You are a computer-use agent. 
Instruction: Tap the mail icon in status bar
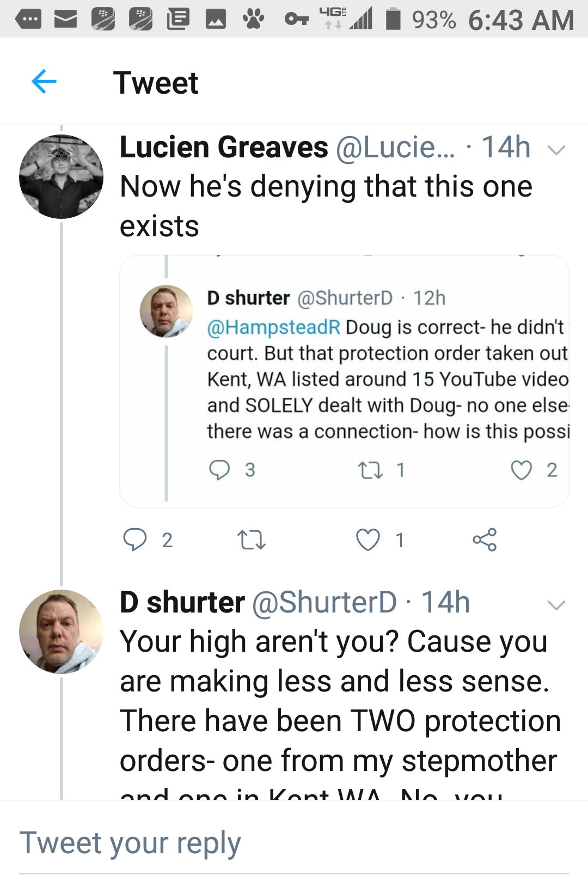pos(65,20)
